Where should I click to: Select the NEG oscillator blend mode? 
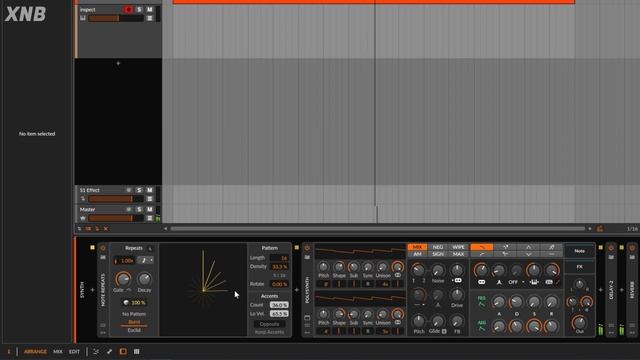(x=438, y=247)
